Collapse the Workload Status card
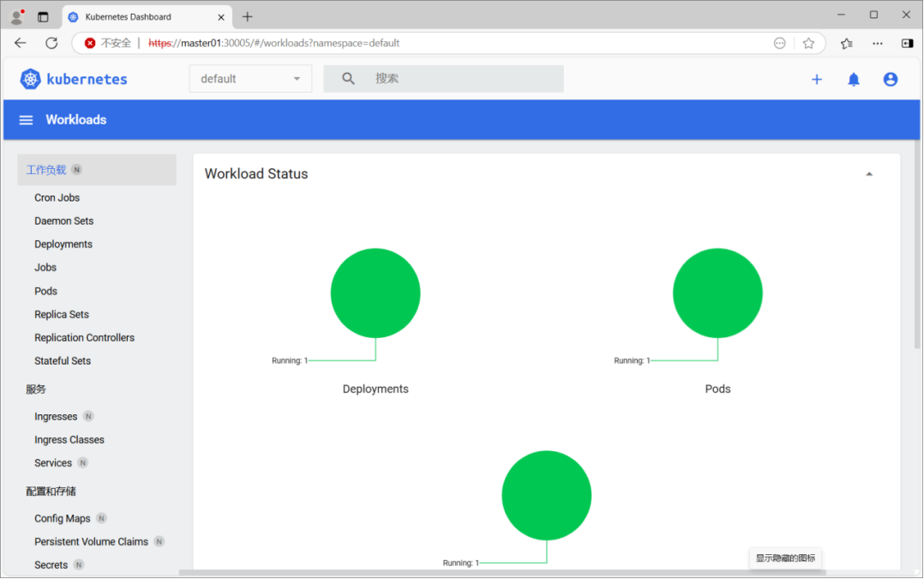The height and width of the screenshot is (579, 924). (868, 174)
